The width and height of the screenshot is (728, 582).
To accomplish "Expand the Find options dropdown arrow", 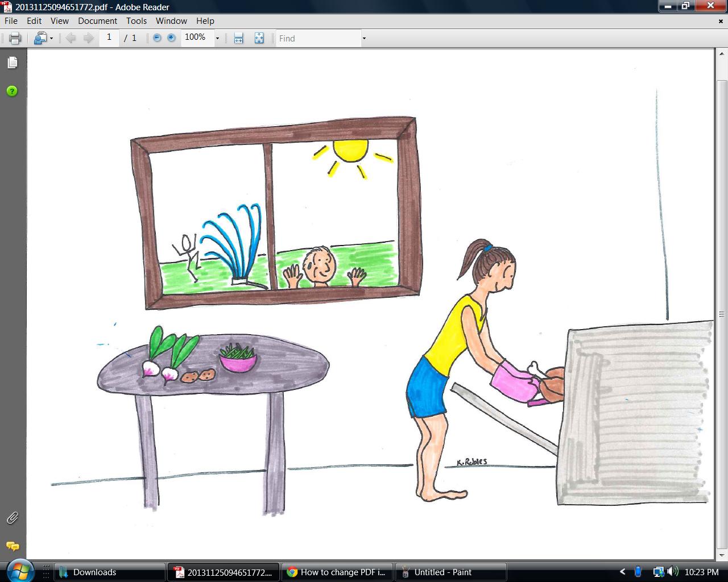I will (x=364, y=38).
